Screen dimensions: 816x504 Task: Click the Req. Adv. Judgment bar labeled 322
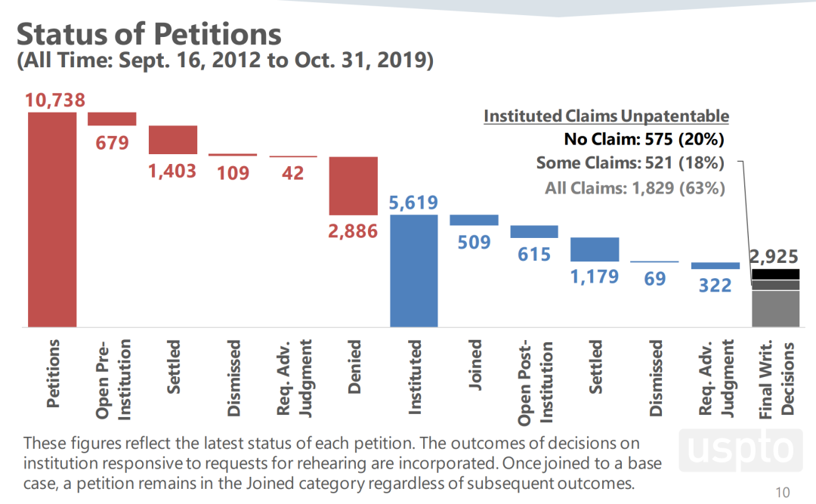pos(715,265)
